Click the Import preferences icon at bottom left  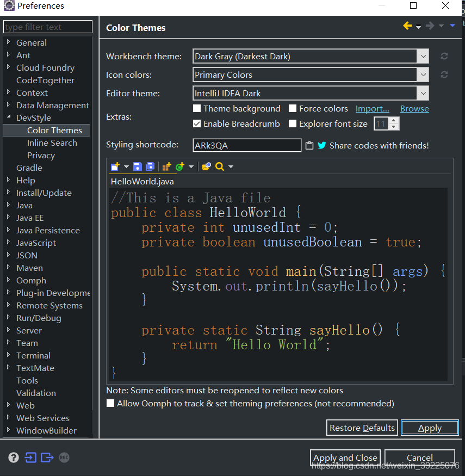pos(30,457)
